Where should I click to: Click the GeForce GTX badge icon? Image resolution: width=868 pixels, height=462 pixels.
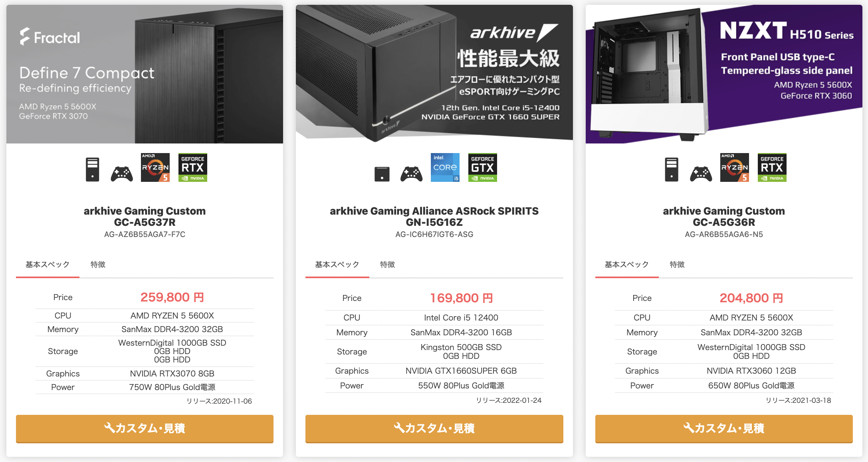click(x=483, y=167)
